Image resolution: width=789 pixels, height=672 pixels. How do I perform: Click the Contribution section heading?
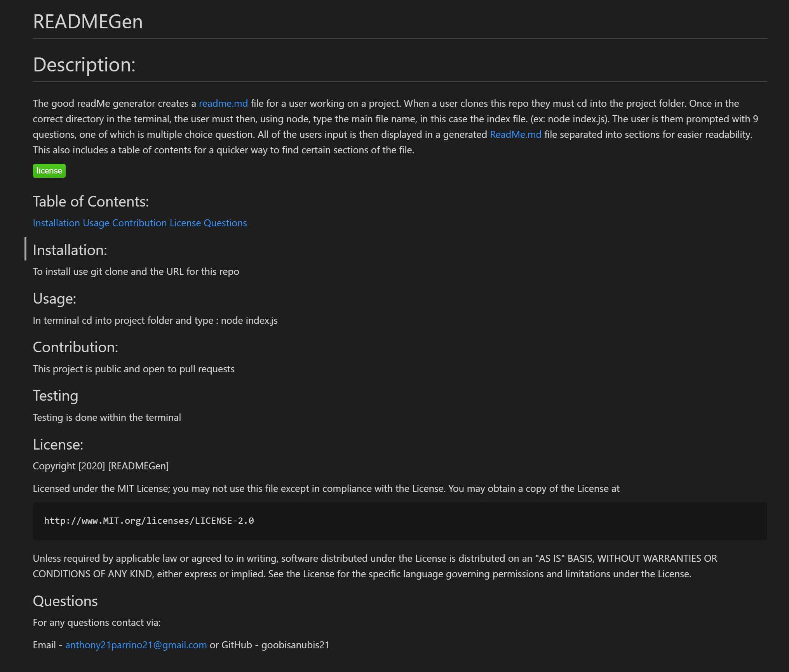click(x=76, y=347)
